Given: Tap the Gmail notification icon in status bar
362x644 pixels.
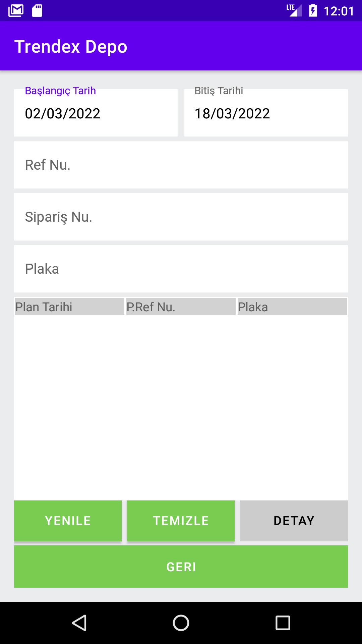Looking at the screenshot, I should (x=16, y=11).
